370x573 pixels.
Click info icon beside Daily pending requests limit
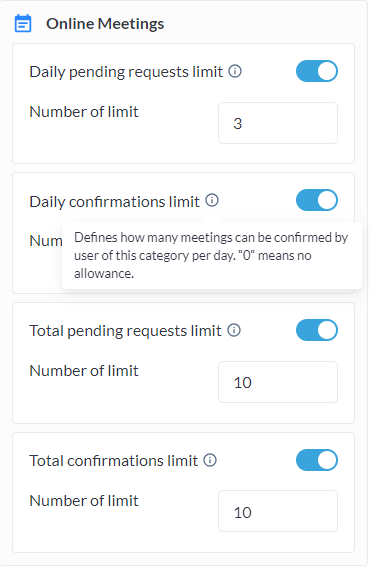click(x=235, y=71)
